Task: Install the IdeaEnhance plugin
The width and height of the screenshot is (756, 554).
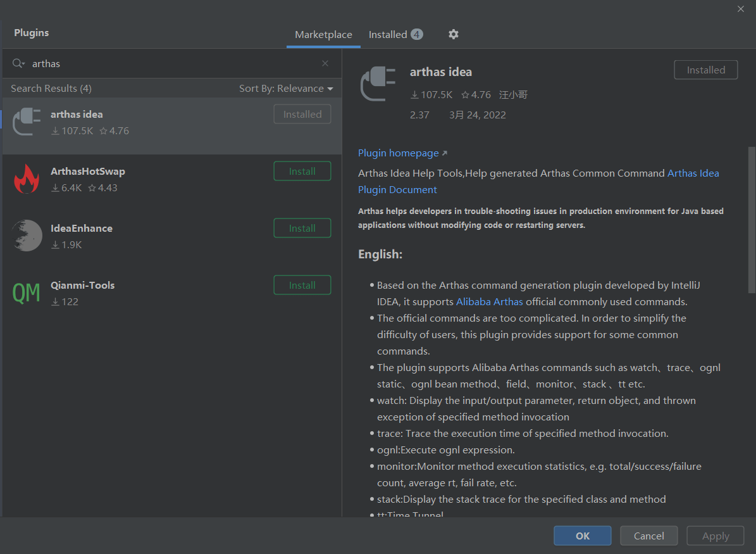Action: click(x=302, y=229)
